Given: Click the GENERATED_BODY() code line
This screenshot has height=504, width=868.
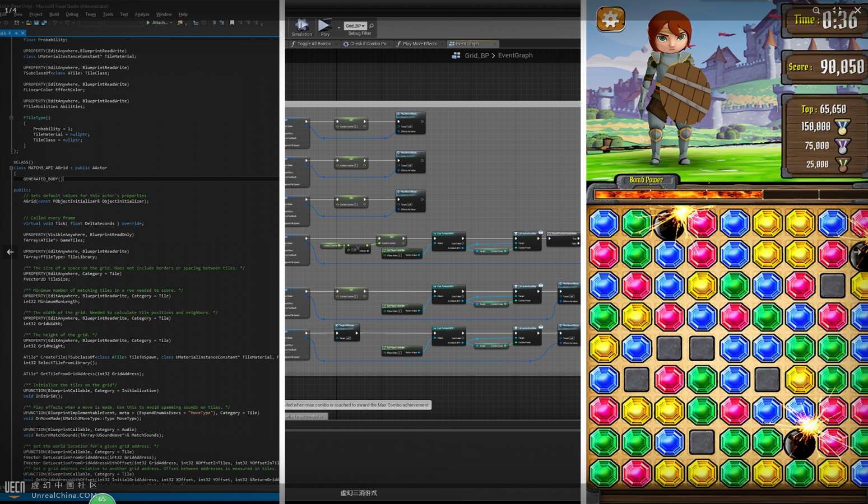Looking at the screenshot, I should click(x=43, y=179).
